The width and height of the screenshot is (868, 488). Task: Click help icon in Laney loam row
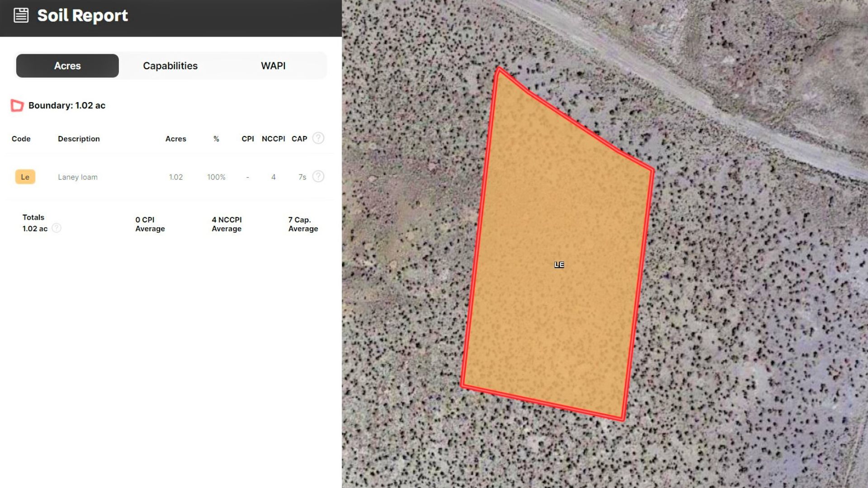(x=318, y=177)
